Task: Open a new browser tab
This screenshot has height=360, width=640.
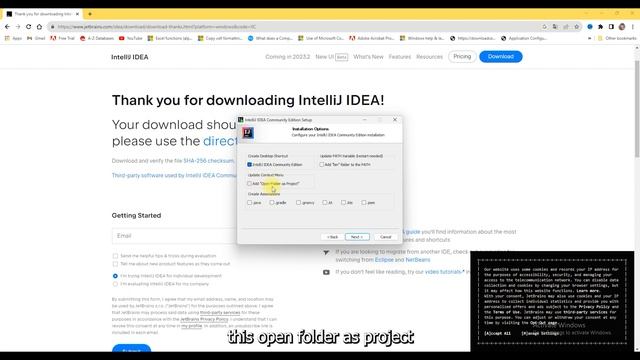Action: tap(90, 14)
